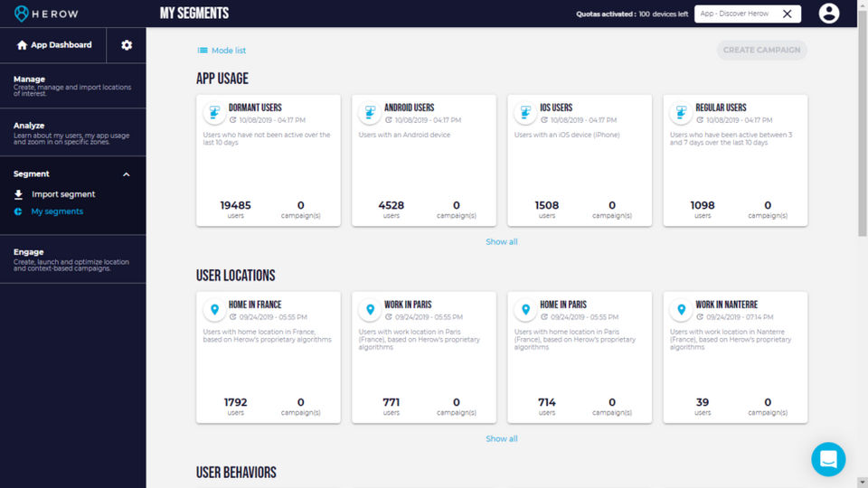Click the My segments pie icon
Screen dimensions: 868x488
[x=18, y=211]
